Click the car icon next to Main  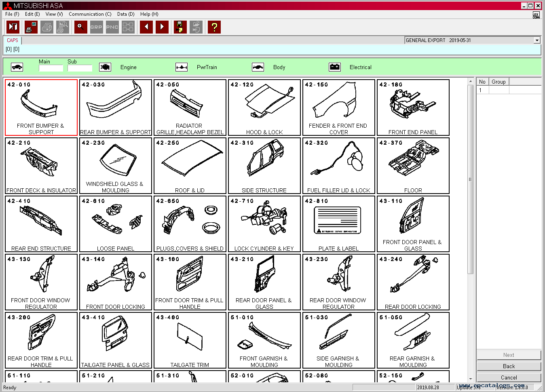click(17, 67)
